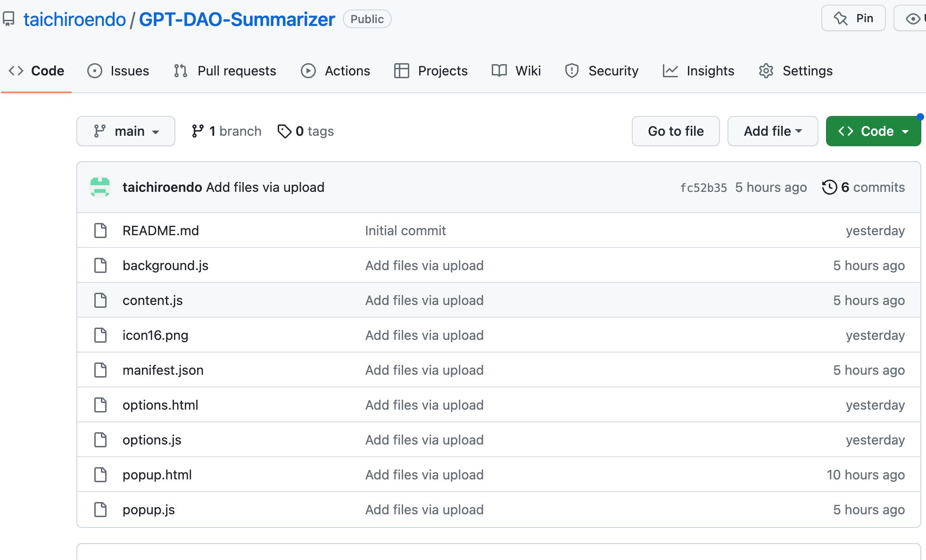
Task: View the 0 tags link
Action: [306, 131]
